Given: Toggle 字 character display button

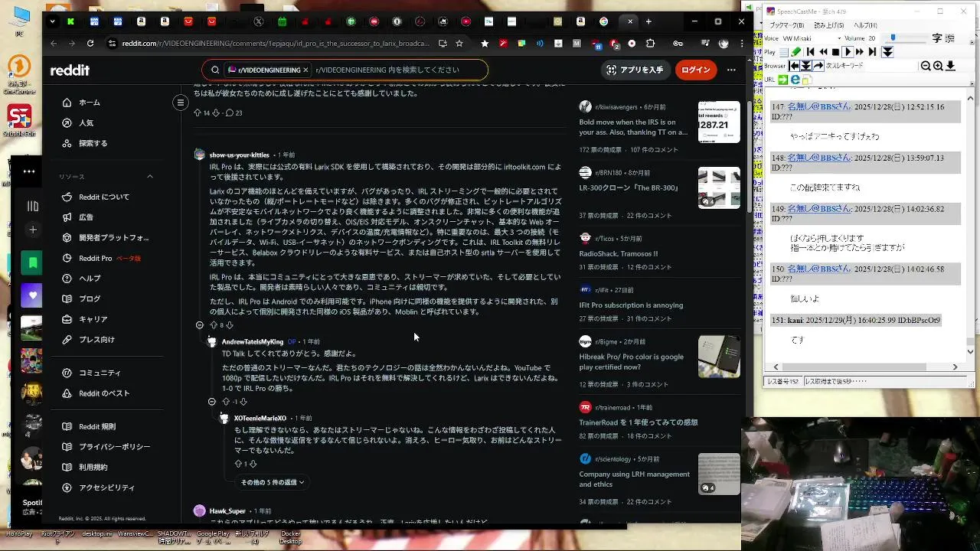Looking at the screenshot, I should coord(938,38).
